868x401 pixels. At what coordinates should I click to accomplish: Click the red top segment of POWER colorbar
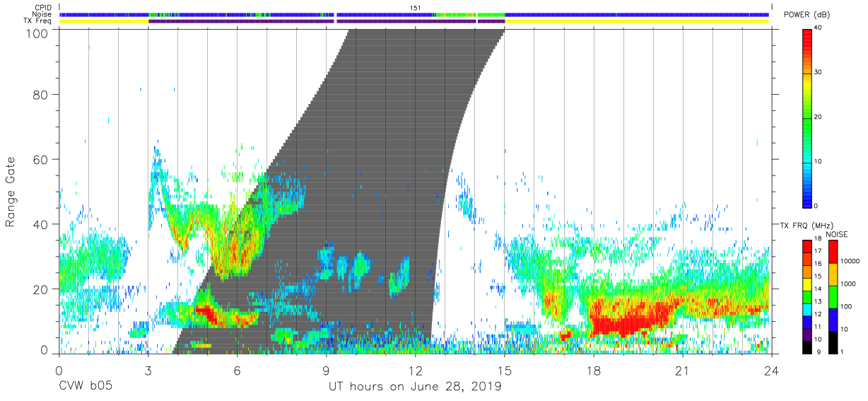pyautogui.click(x=809, y=39)
